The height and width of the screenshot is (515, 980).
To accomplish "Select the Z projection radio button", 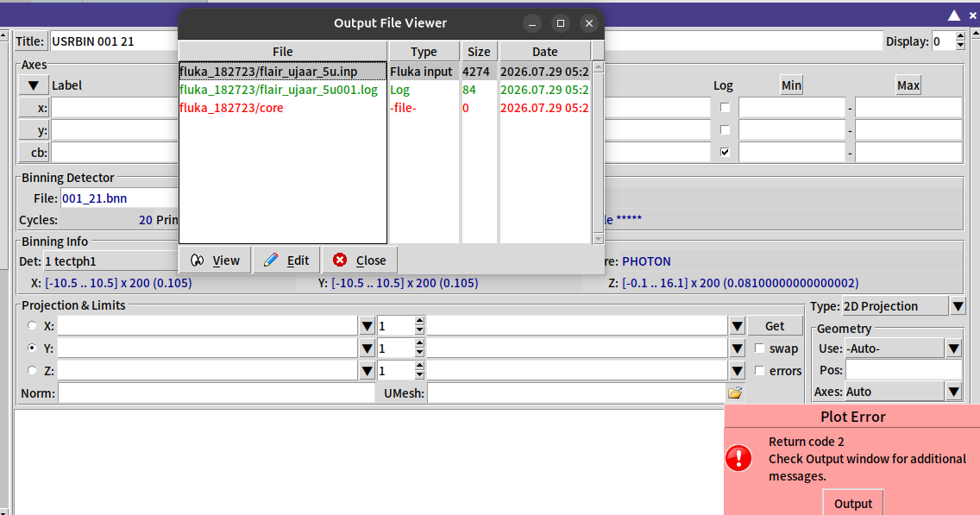I will click(x=32, y=370).
